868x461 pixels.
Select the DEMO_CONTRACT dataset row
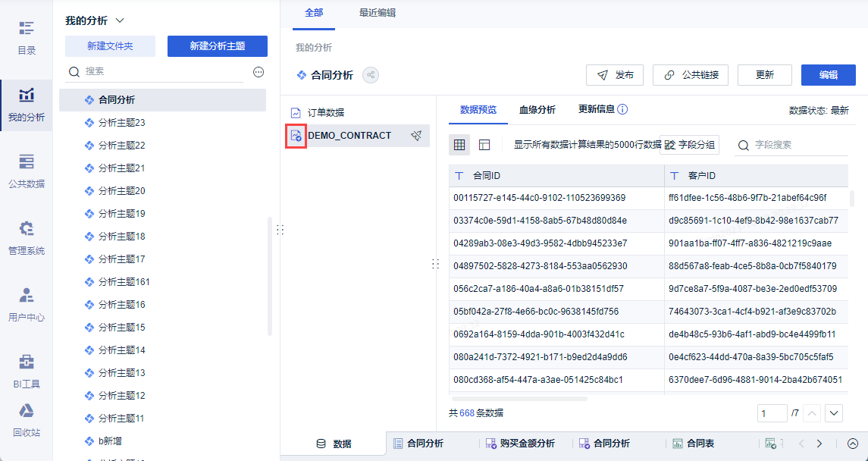(358, 136)
